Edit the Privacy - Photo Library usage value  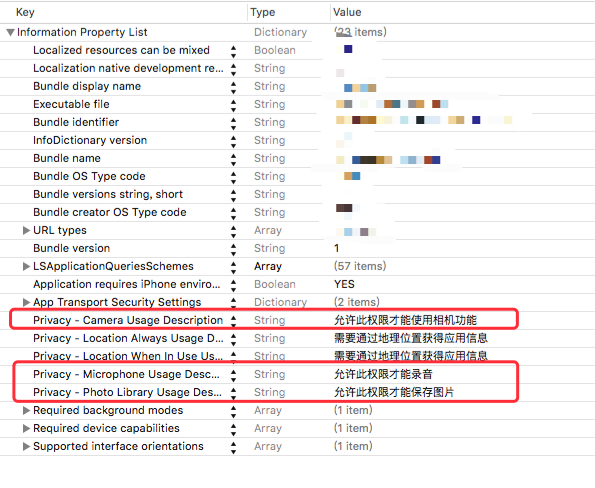(394, 392)
